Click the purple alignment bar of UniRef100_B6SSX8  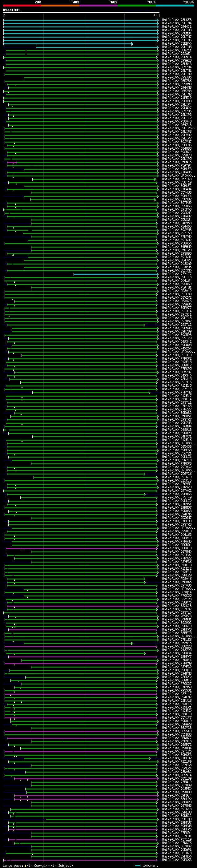81,731
